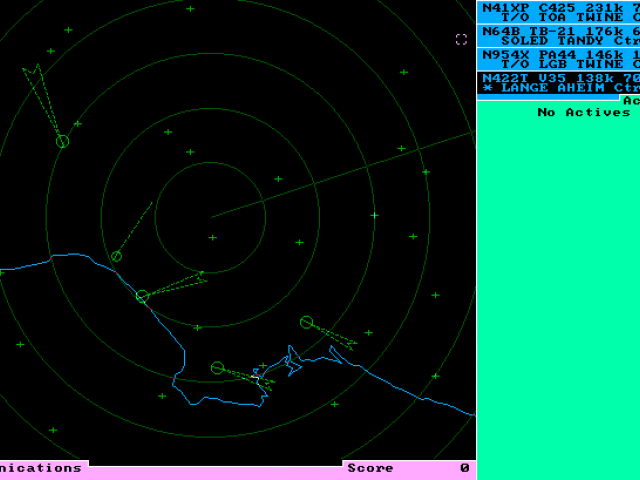This screenshot has width=640, height=480.
Task: Click aircraft type C425 in the N41XP strip
Action: coord(558,8)
